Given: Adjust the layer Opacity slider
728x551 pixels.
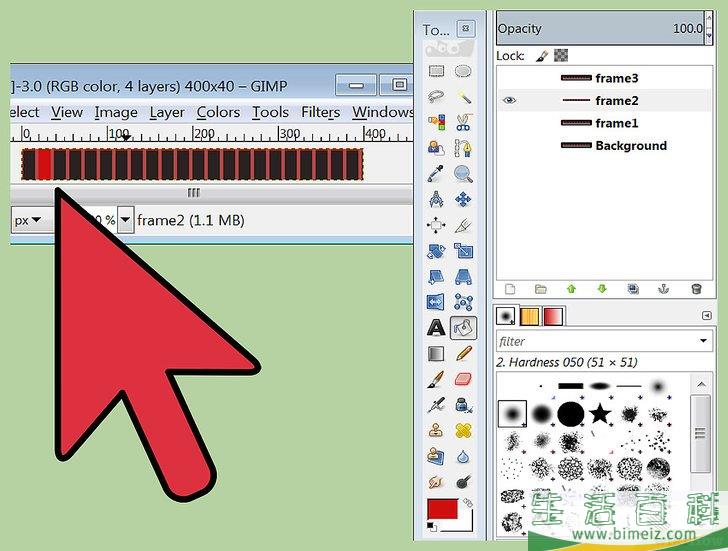Looking at the screenshot, I should (600, 28).
